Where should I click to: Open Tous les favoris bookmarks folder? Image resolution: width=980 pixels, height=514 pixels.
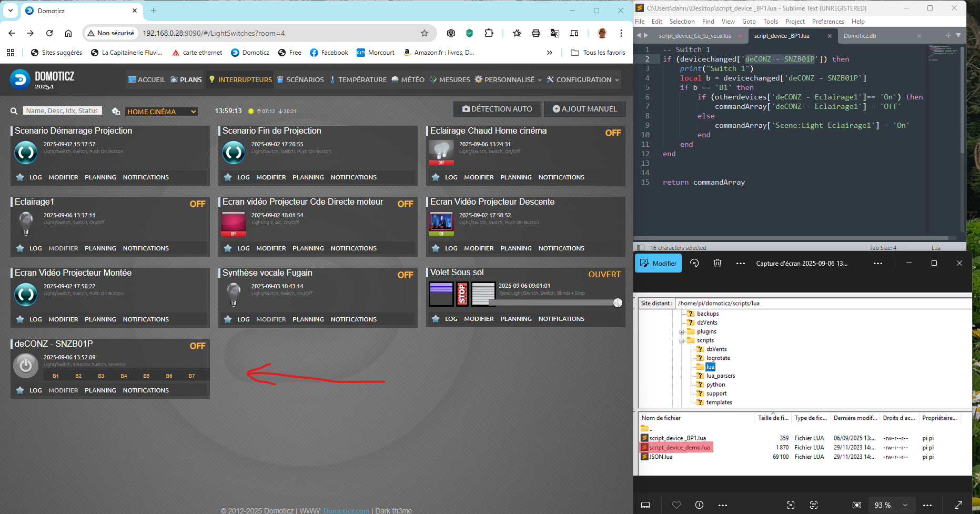click(598, 53)
